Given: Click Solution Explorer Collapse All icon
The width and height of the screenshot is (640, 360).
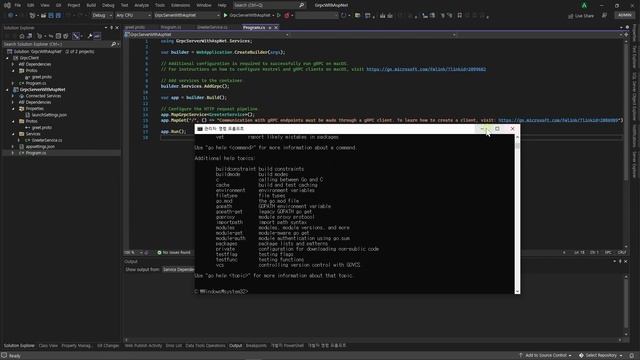Looking at the screenshot, I should coord(58,36).
